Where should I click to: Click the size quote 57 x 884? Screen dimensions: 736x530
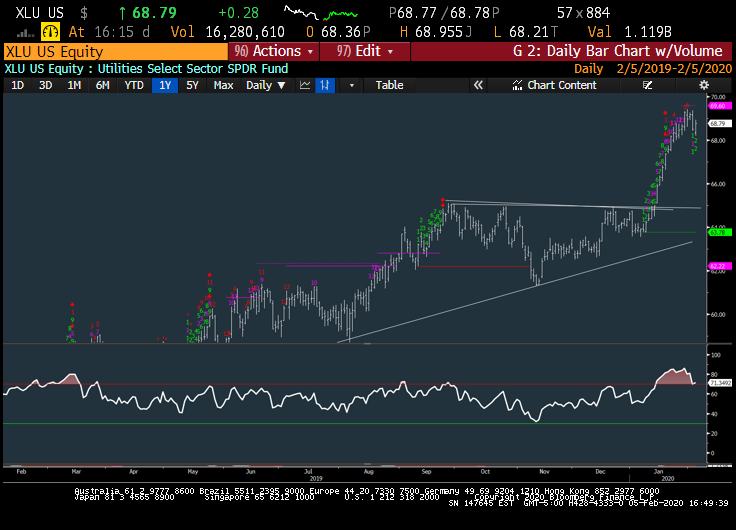[x=583, y=13]
